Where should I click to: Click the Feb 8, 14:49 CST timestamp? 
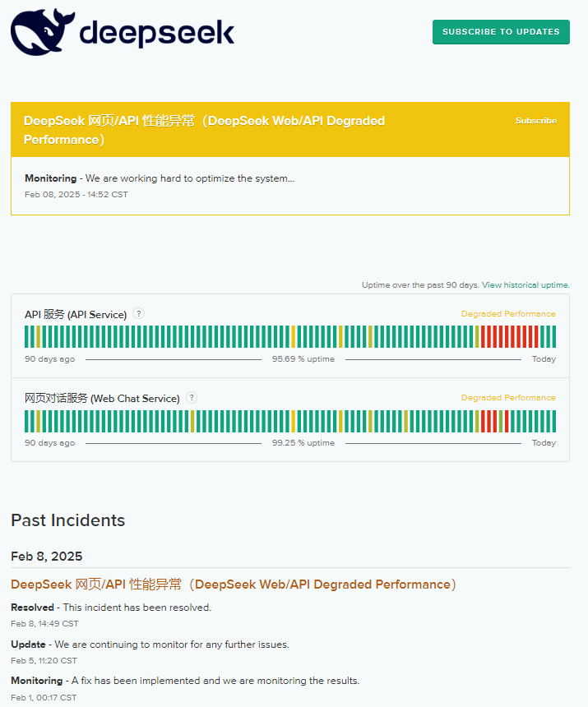tap(44, 624)
